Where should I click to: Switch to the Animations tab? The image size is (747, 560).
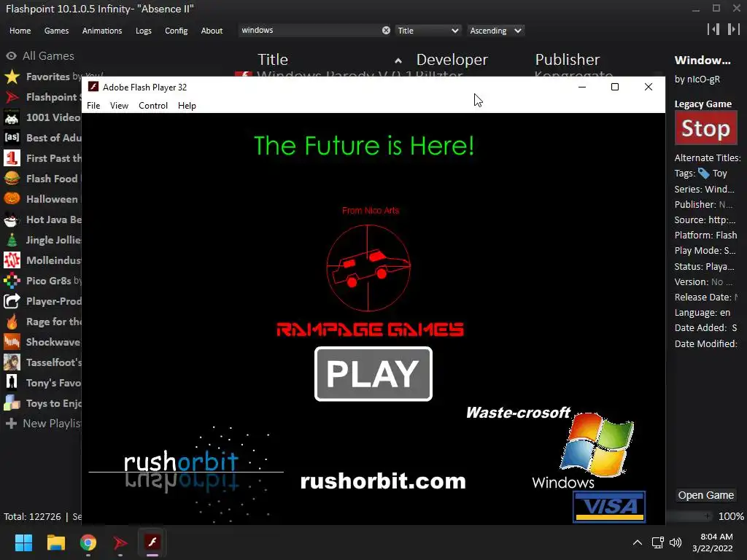(102, 31)
